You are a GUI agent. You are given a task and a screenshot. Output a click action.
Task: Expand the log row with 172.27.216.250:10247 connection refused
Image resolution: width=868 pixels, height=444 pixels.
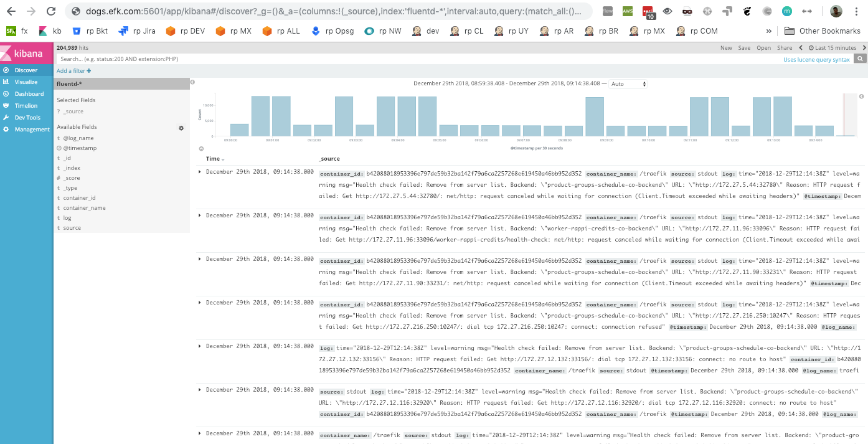pyautogui.click(x=199, y=303)
